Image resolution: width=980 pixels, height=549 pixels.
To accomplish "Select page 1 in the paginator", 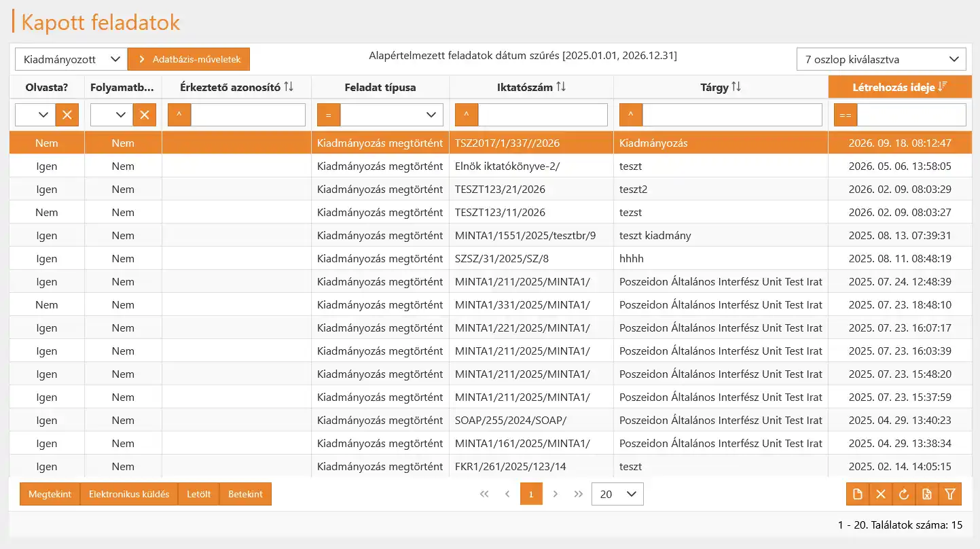I will point(531,494).
